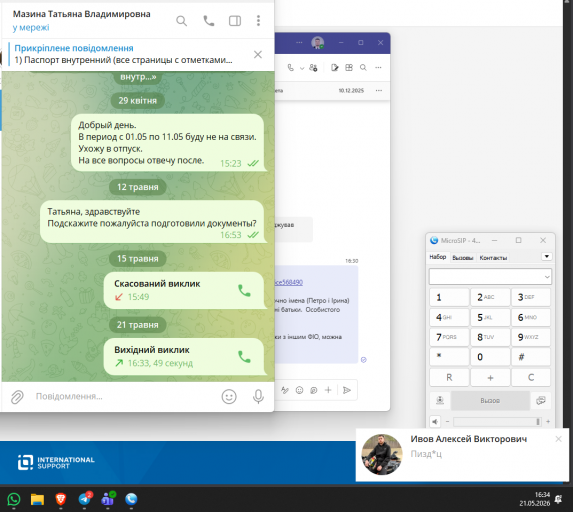The height and width of the screenshot is (512, 573).
Task: Dismiss the pinned message with the X
Action: pyautogui.click(x=258, y=54)
